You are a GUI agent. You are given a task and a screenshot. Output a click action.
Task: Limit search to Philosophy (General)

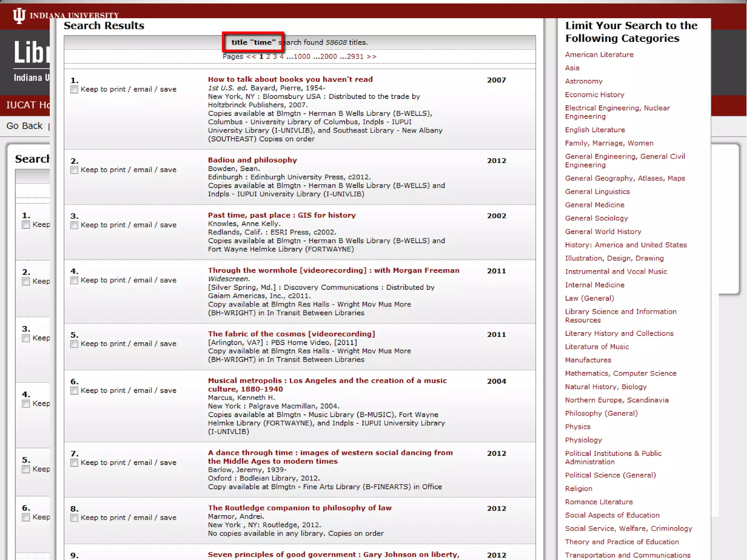(601, 413)
